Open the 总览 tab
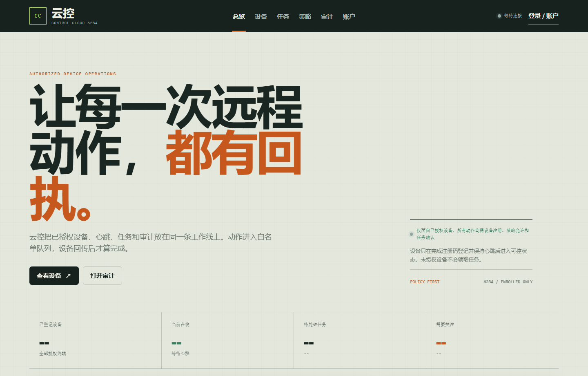This screenshot has height=376, width=588. (239, 17)
